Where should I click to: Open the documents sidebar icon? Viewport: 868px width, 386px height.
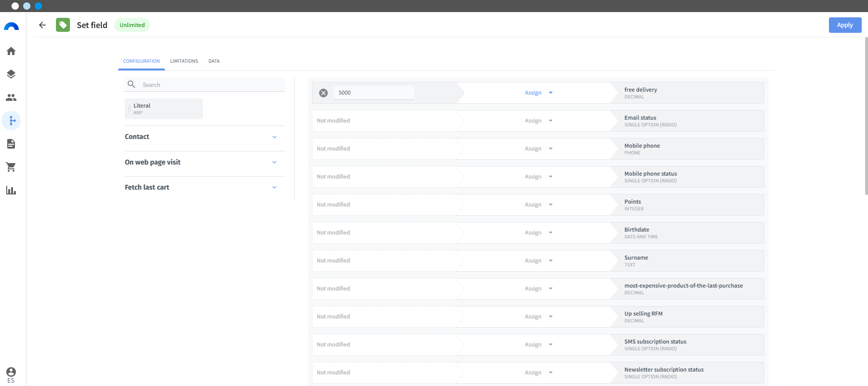pyautogui.click(x=11, y=144)
